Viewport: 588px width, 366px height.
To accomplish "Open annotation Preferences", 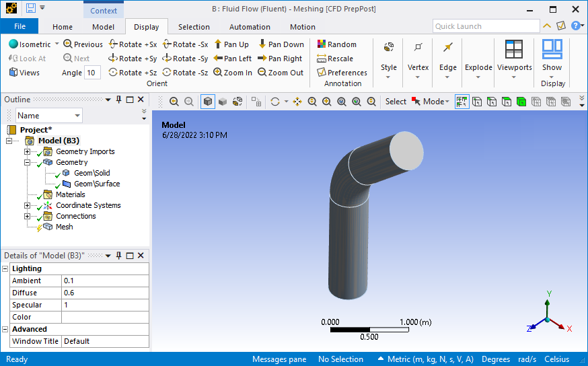I will pos(342,73).
